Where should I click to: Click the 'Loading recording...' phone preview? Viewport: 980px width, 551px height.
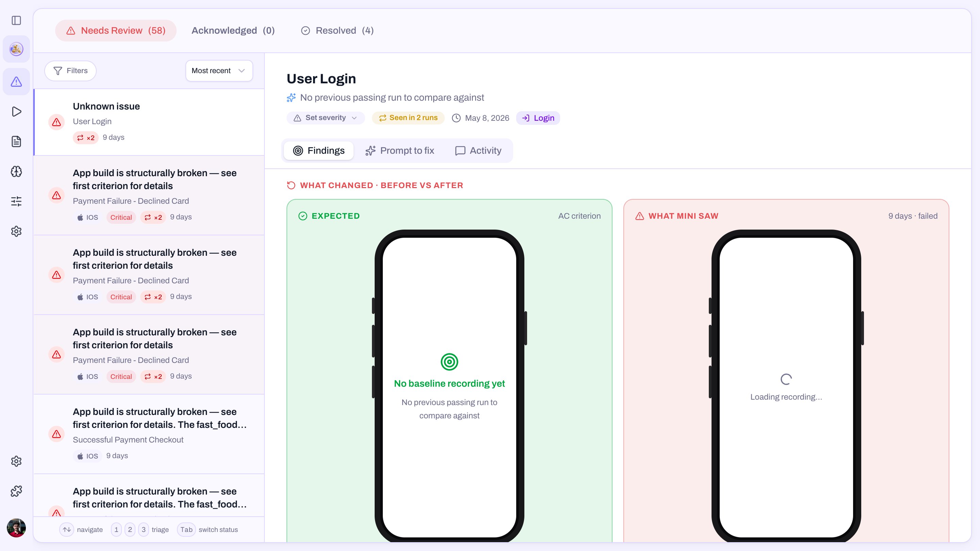tap(786, 386)
